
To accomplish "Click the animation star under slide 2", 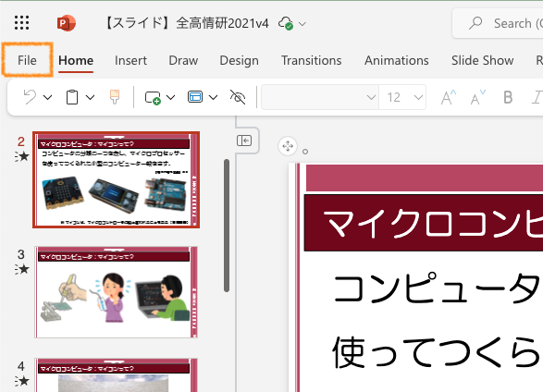I will point(22,157).
